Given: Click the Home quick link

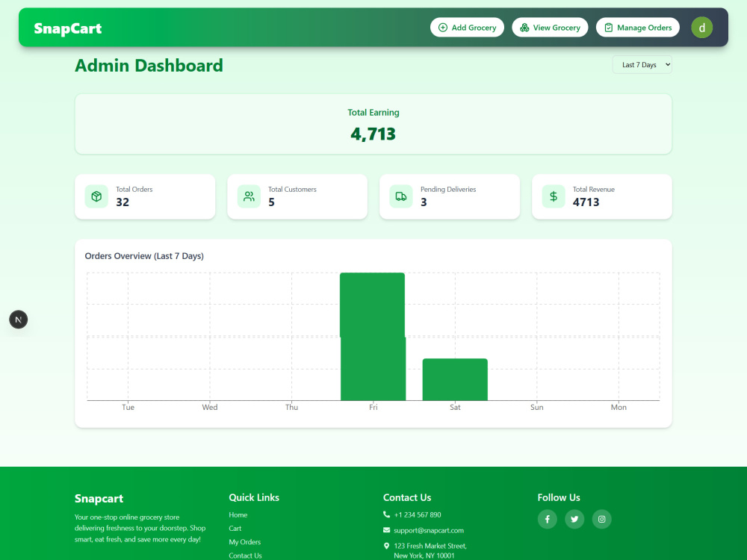Looking at the screenshot, I should pyautogui.click(x=238, y=514).
